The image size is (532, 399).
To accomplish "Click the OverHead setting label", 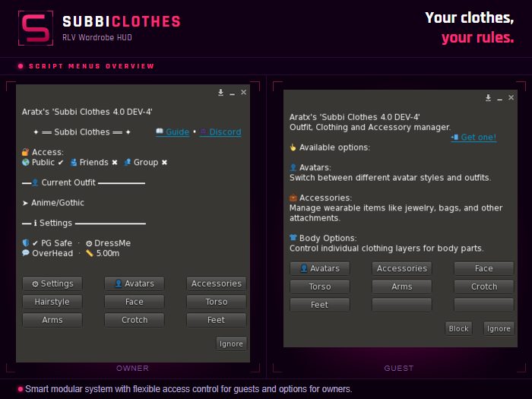I will point(52,253).
